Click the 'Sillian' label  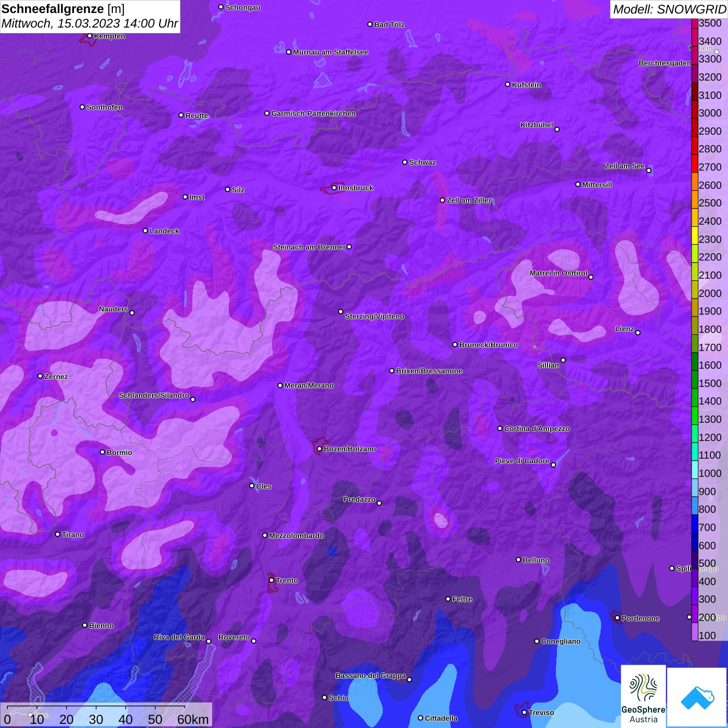[548, 365]
